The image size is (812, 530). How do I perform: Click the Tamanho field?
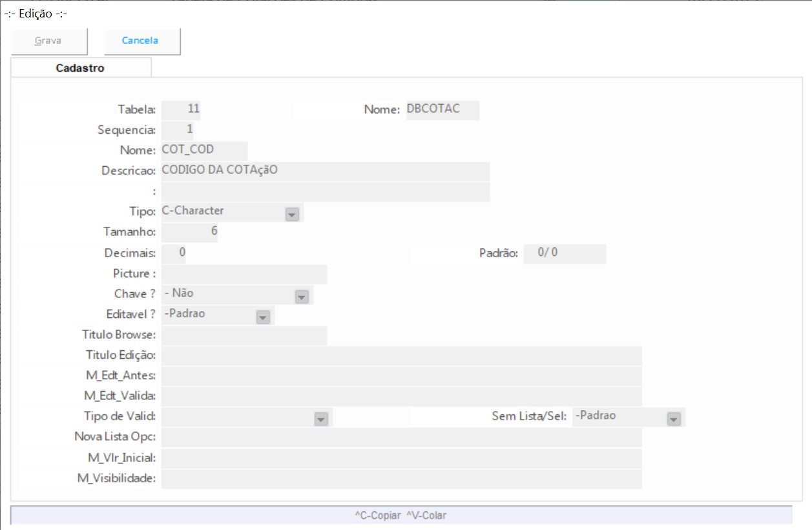189,232
